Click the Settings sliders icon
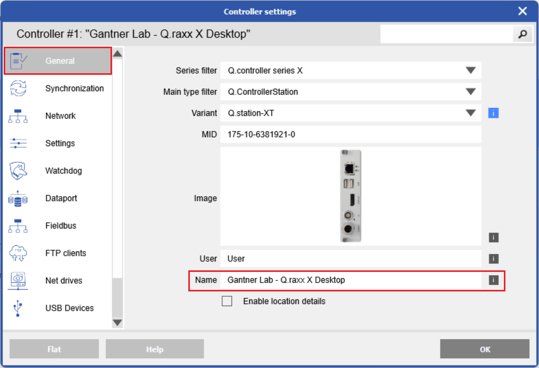Viewport: 539px width, 368px height. coord(18,143)
